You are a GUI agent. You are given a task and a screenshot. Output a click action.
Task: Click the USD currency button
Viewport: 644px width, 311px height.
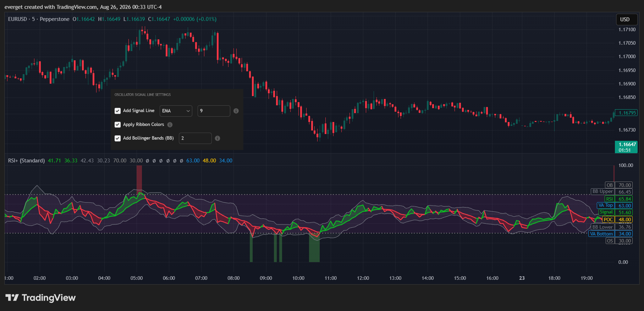click(626, 20)
